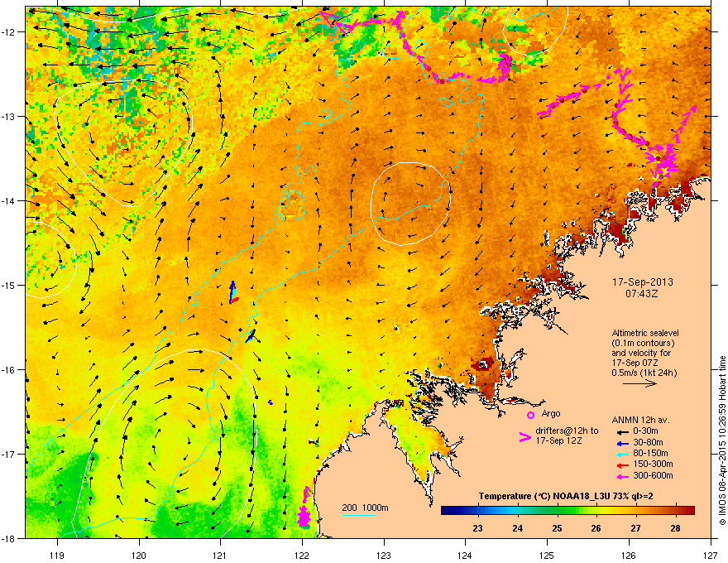Click the magenta drifters arrowhead legend icon
The height and width of the screenshot is (563, 728).
[x=524, y=437]
